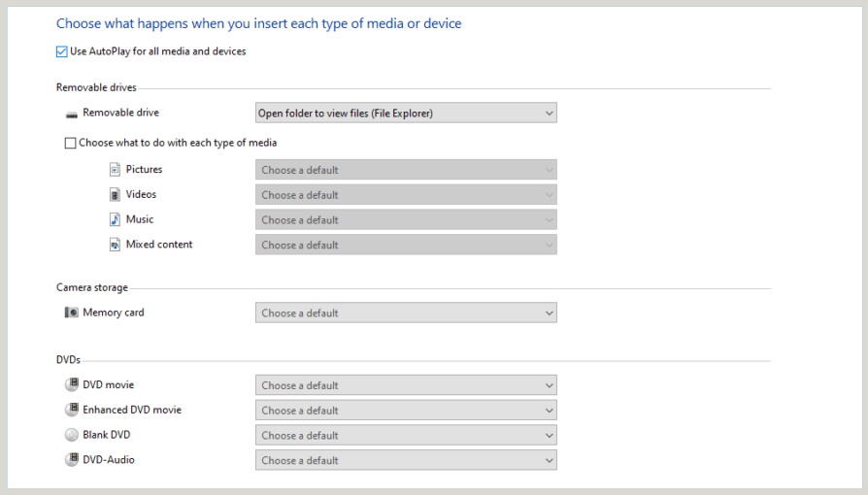Expand the DVD-Audio default dropdown
The height and width of the screenshot is (495, 868).
point(406,460)
